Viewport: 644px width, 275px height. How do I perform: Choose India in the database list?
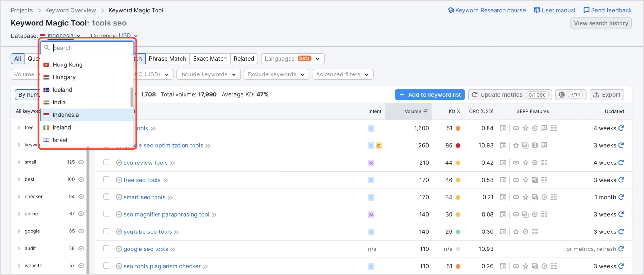(87, 103)
